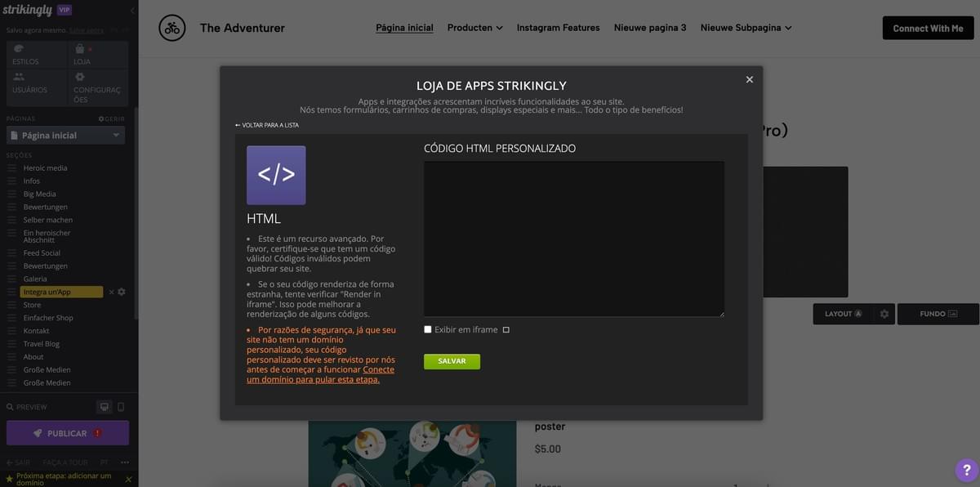Open the Layout options
980x487 pixels.
point(843,314)
